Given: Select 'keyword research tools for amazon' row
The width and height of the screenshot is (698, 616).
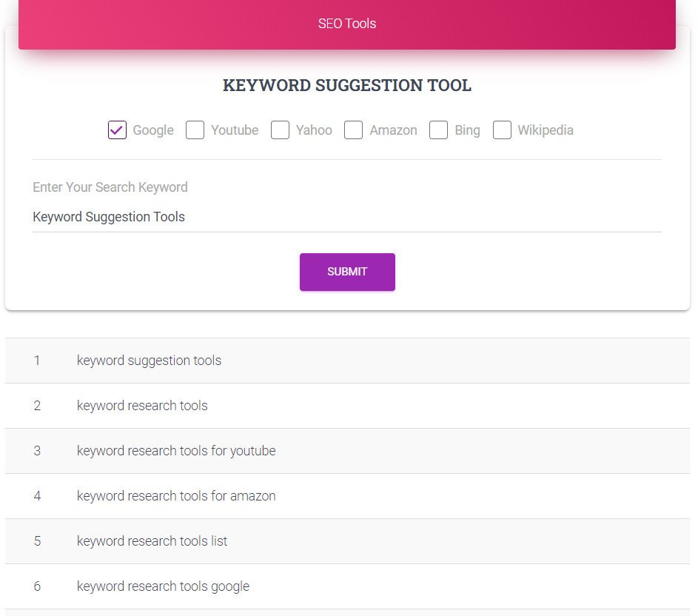Looking at the screenshot, I should coord(347,496).
